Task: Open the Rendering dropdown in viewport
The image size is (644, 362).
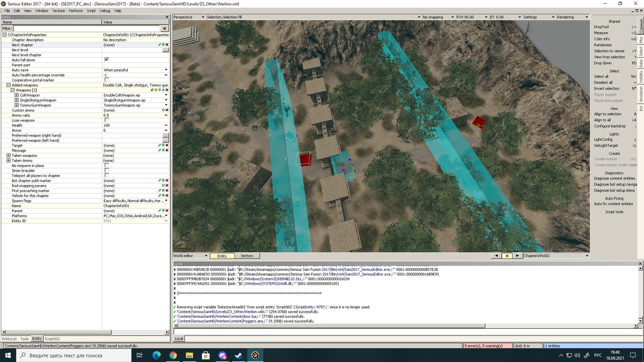Action: pos(572,17)
